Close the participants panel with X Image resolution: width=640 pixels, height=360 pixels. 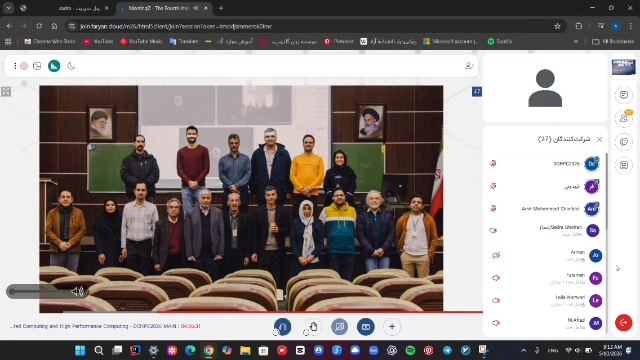pos(599,139)
